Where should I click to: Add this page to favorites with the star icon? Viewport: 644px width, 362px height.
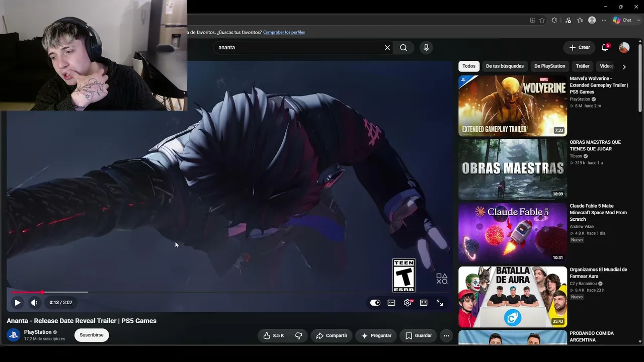point(542,20)
